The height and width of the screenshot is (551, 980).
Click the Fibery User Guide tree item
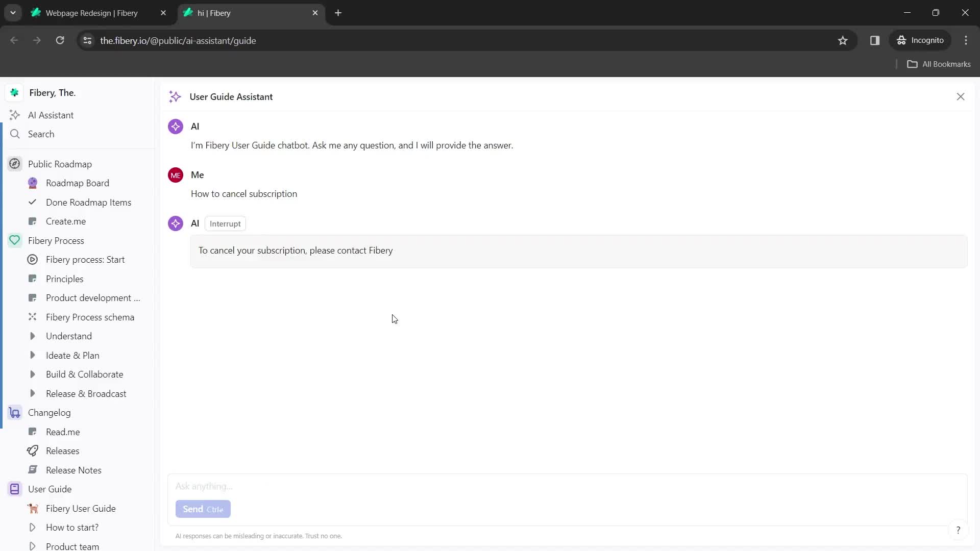coord(81,508)
